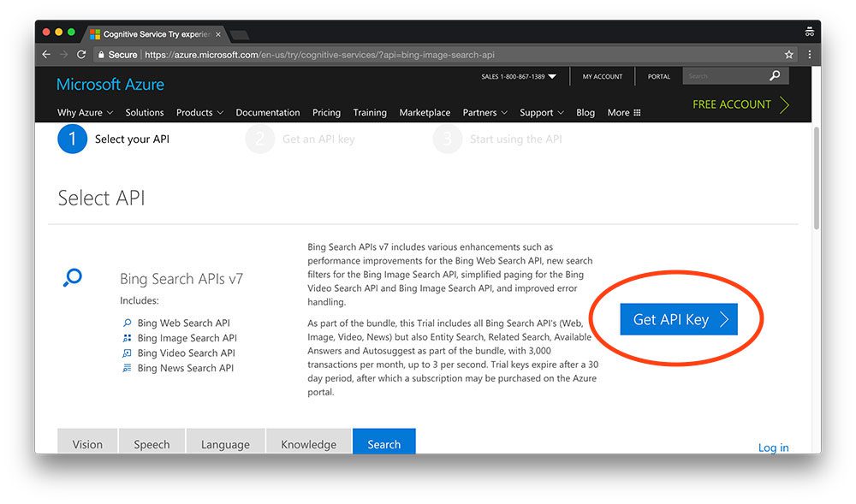Viewport: 856px width, 504px height.
Task: Click the Bing Video Search API icon
Action: click(128, 353)
